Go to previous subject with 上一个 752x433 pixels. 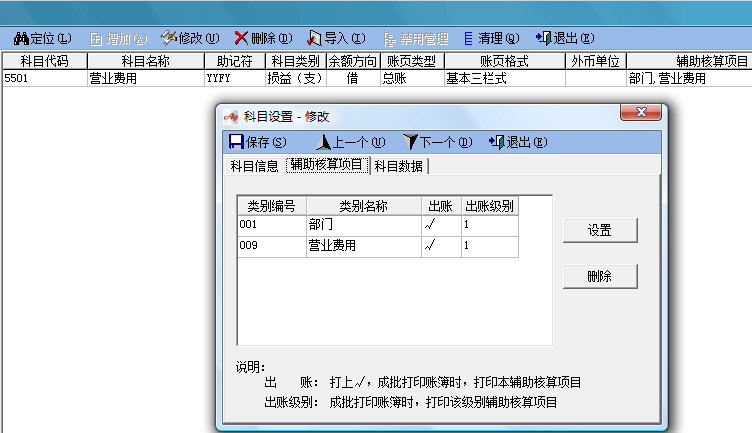tap(322, 142)
